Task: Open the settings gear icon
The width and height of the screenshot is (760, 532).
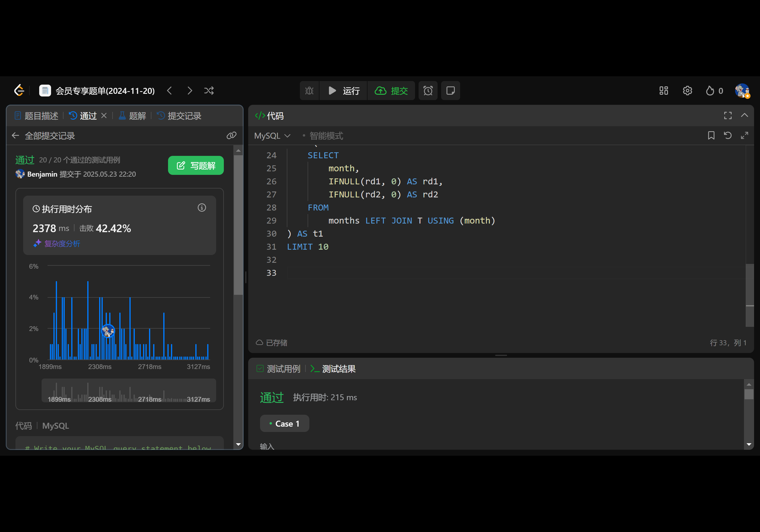Action: [x=687, y=91]
